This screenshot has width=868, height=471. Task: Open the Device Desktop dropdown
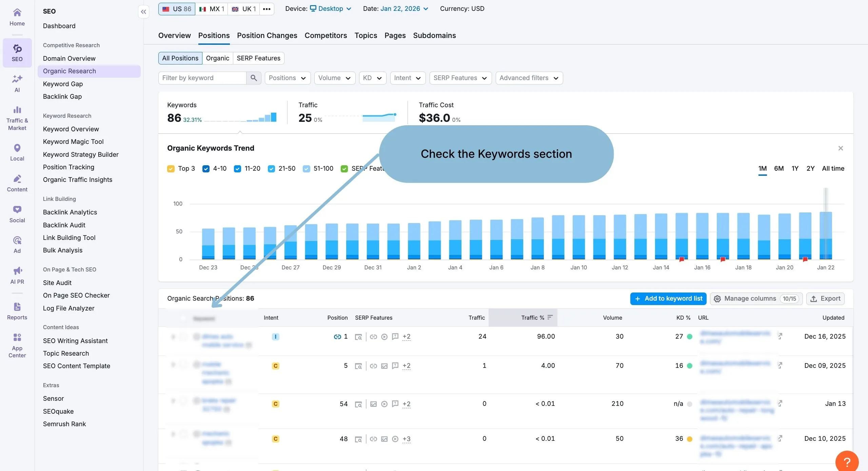click(x=331, y=8)
